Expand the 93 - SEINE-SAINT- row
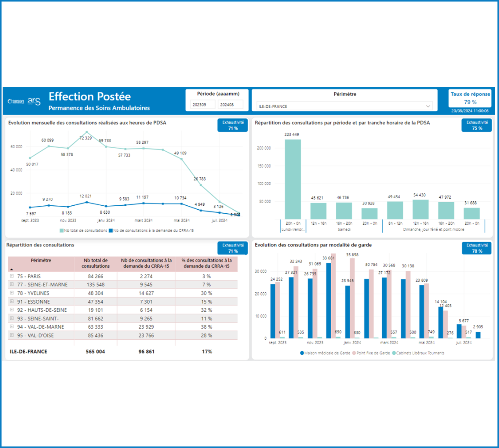This screenshot has height=448, width=499. (x=12, y=318)
